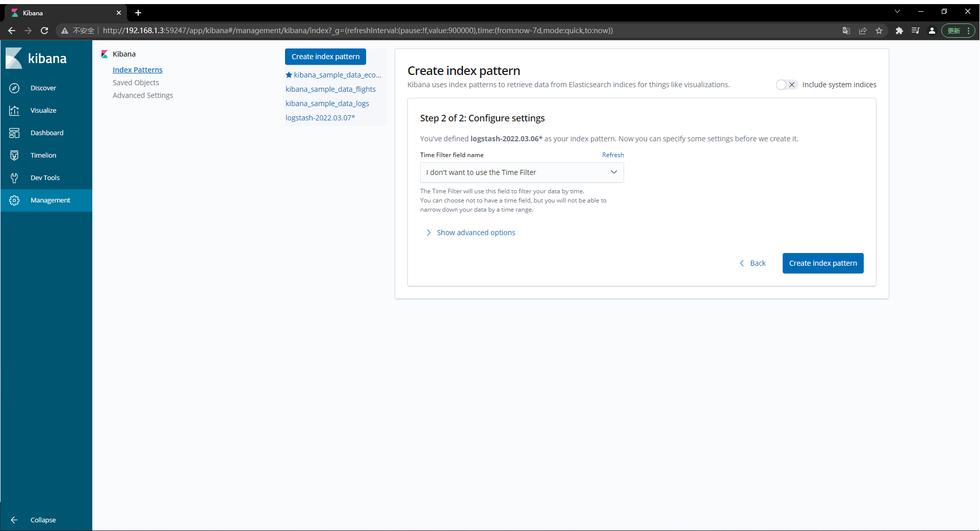The image size is (980, 531).
Task: Click the logstash-2022.03.06* pattern text
Action: pos(506,139)
